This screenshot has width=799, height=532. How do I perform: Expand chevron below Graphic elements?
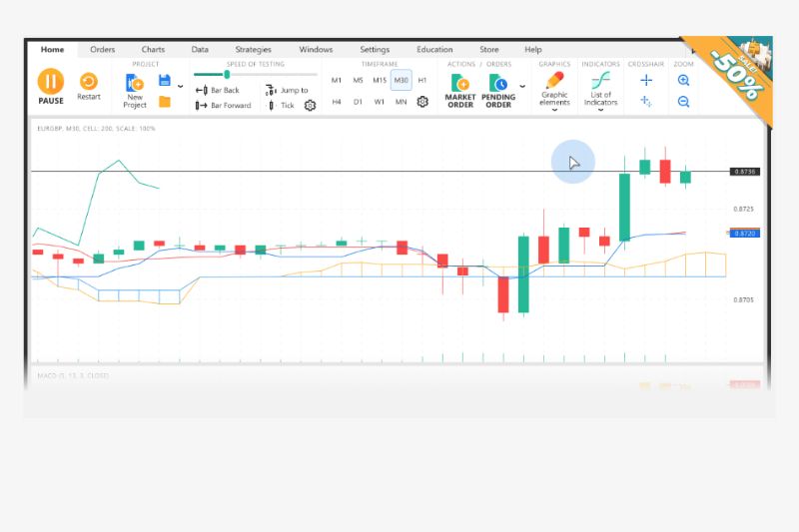pos(554,110)
